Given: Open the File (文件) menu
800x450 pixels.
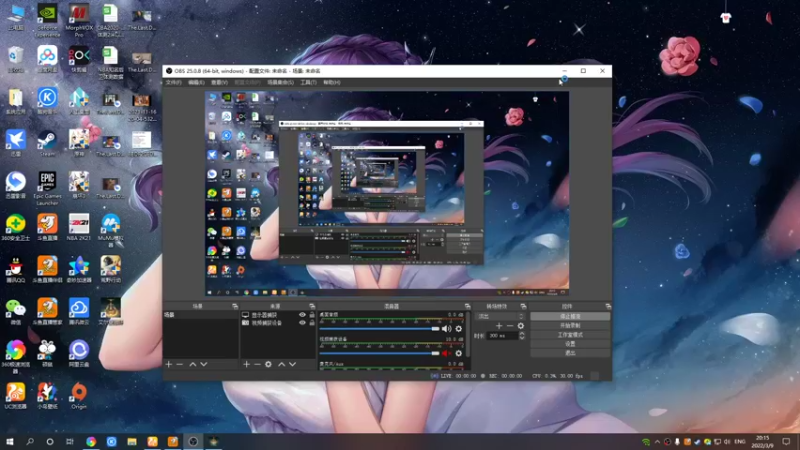Looking at the screenshot, I should (x=173, y=83).
